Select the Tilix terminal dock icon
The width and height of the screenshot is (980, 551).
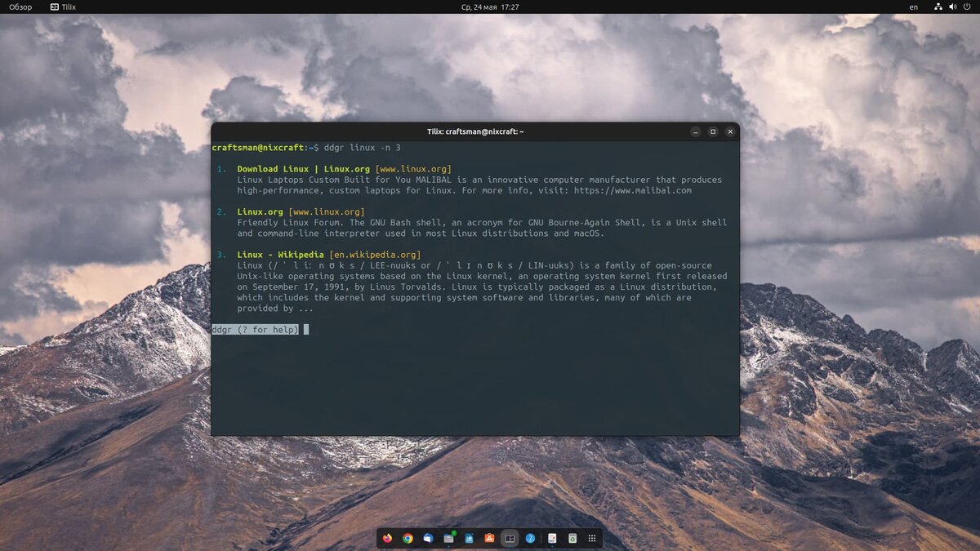tap(510, 538)
